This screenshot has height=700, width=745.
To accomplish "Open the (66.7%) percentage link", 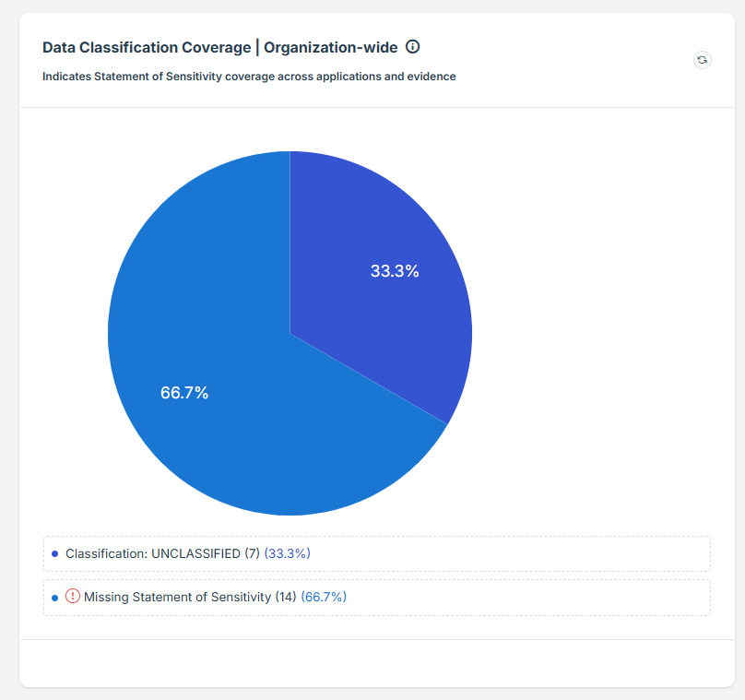I will 325,597.
